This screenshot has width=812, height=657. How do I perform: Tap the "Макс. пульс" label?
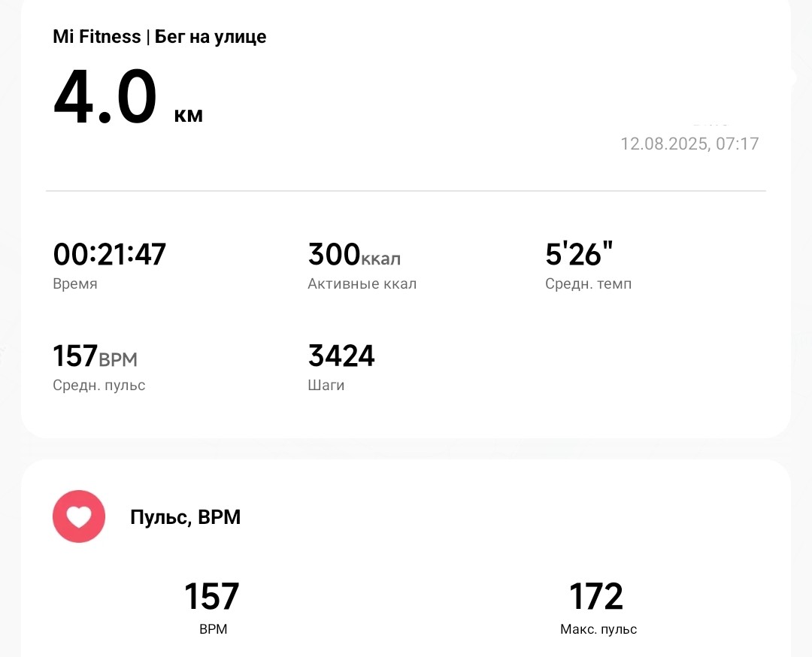click(598, 630)
